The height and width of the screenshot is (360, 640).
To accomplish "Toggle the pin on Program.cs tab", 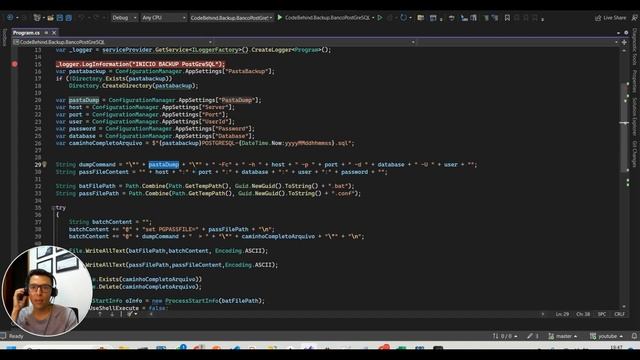I will point(47,33).
